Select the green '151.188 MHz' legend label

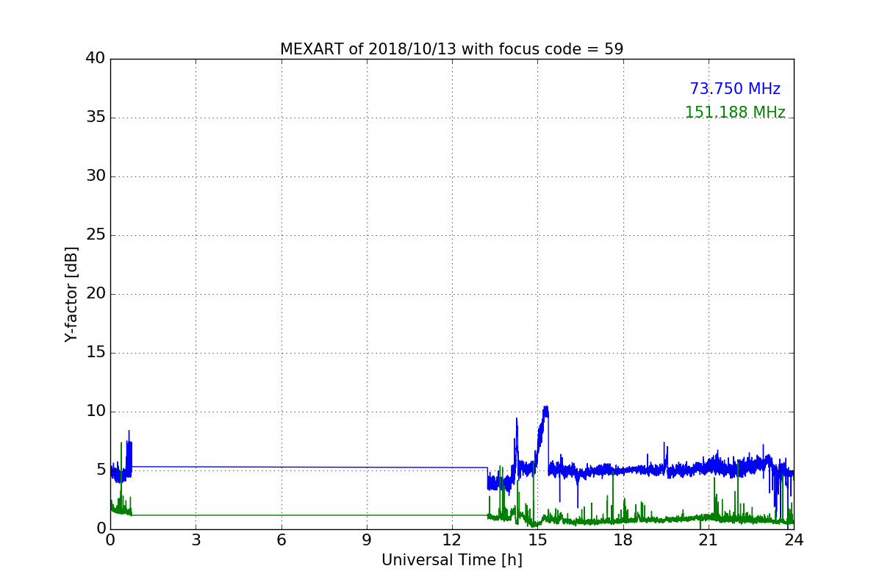tap(735, 112)
